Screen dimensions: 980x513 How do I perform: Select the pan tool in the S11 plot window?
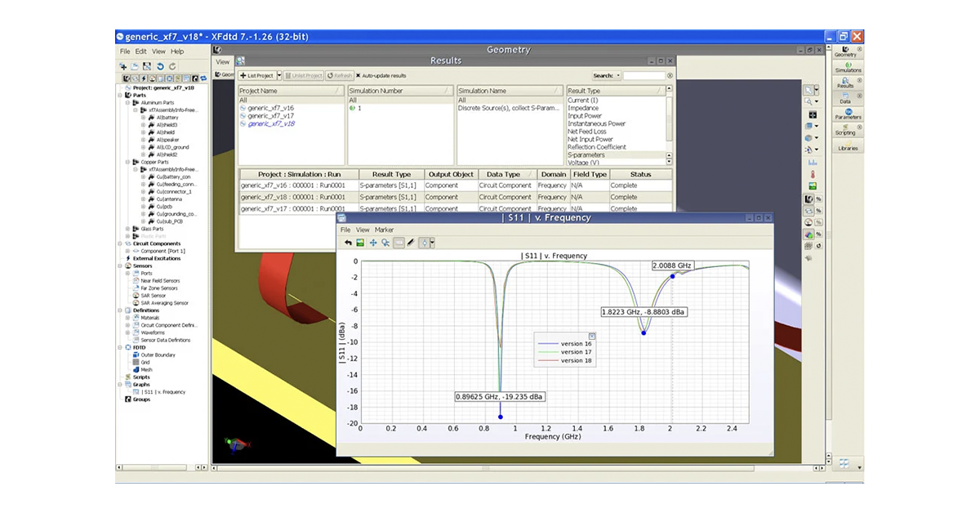[373, 243]
